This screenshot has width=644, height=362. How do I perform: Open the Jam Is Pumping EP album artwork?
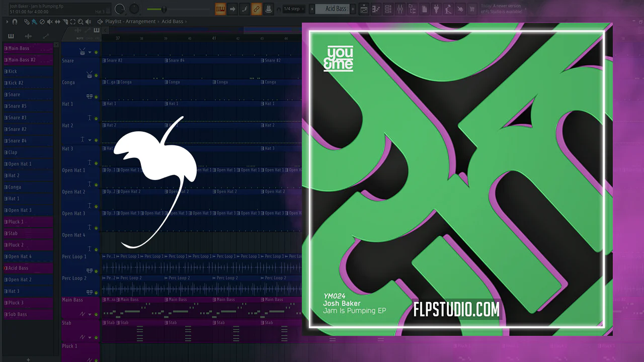pos(457,179)
